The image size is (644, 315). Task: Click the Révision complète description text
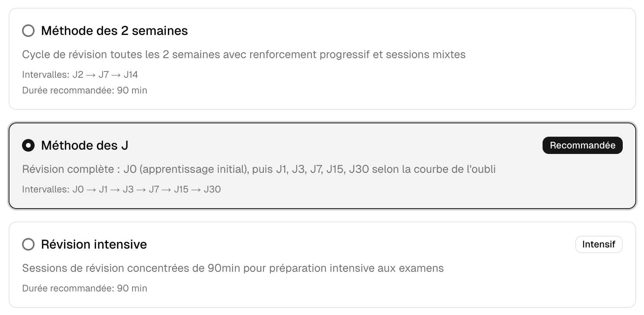[x=258, y=169]
